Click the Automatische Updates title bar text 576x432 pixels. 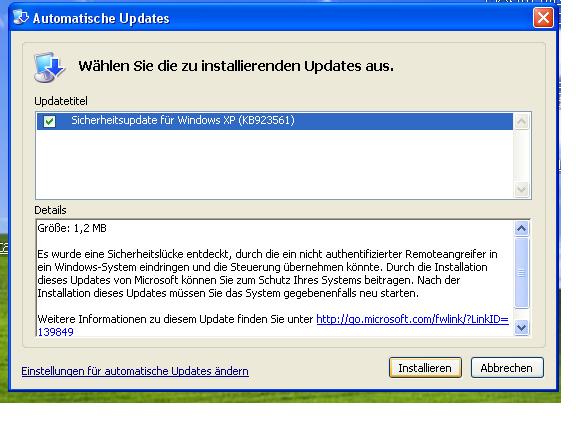(101, 18)
